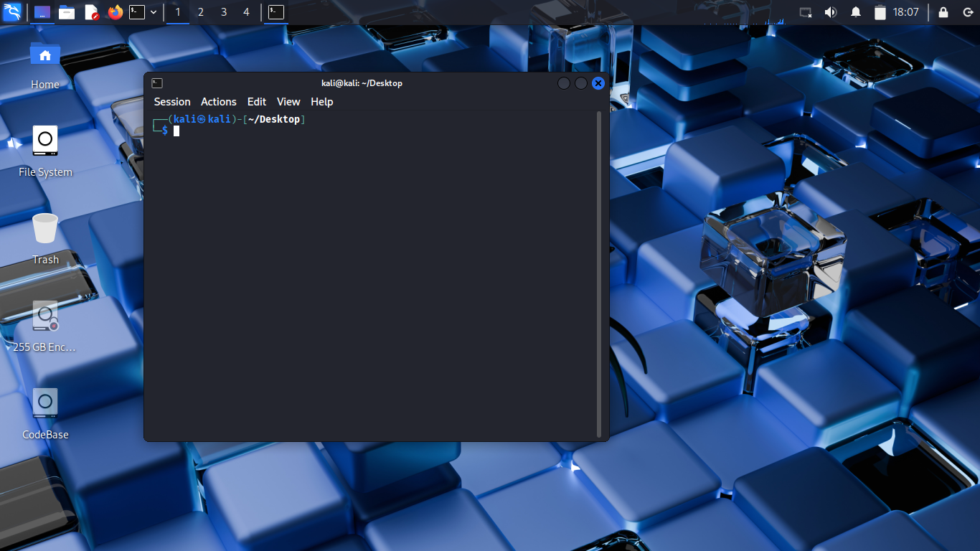Expand the View menu in the terminal
Screen dimensions: 980x551
288,102
